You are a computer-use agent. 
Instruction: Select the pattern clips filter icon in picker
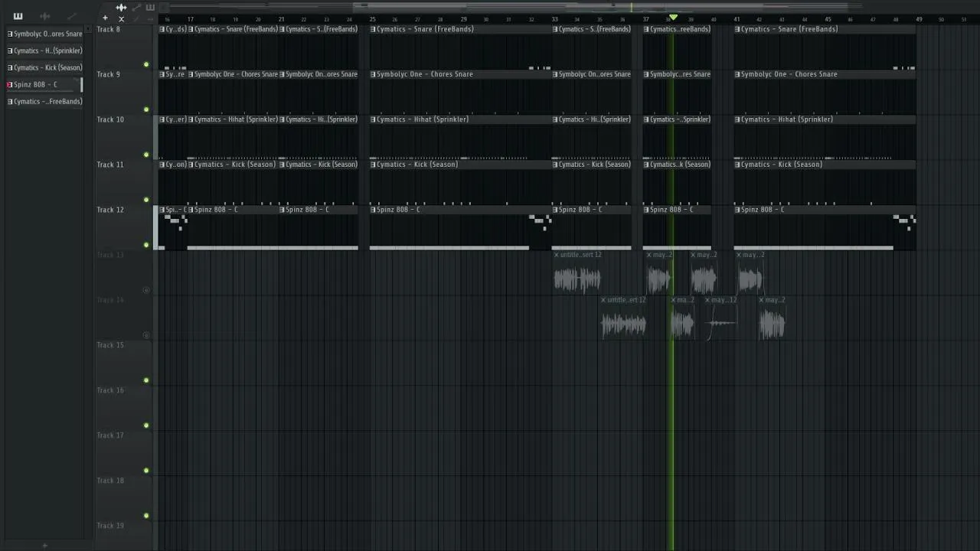click(x=18, y=16)
